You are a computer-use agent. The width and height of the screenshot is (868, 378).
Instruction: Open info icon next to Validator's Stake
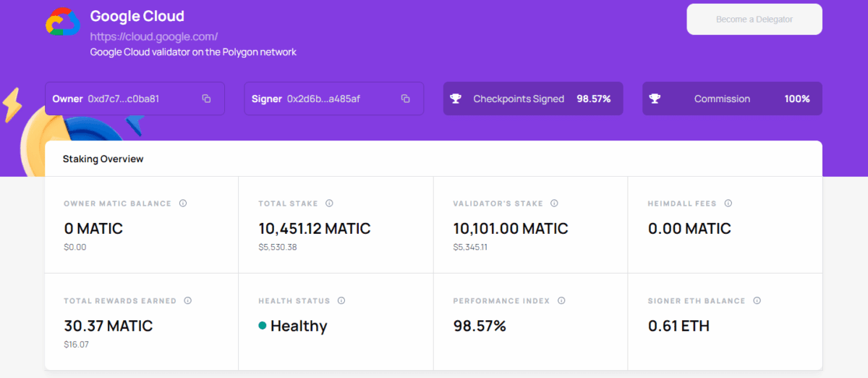coord(554,203)
